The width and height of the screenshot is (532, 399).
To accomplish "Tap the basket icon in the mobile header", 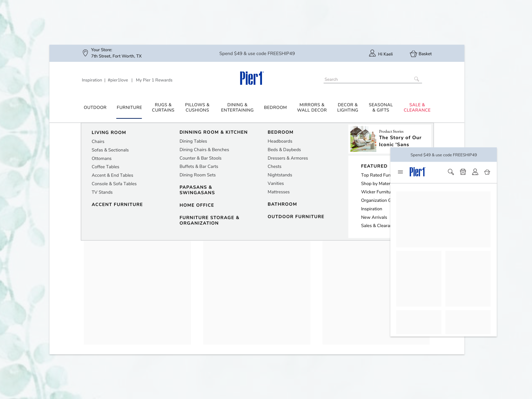I will pos(487,172).
